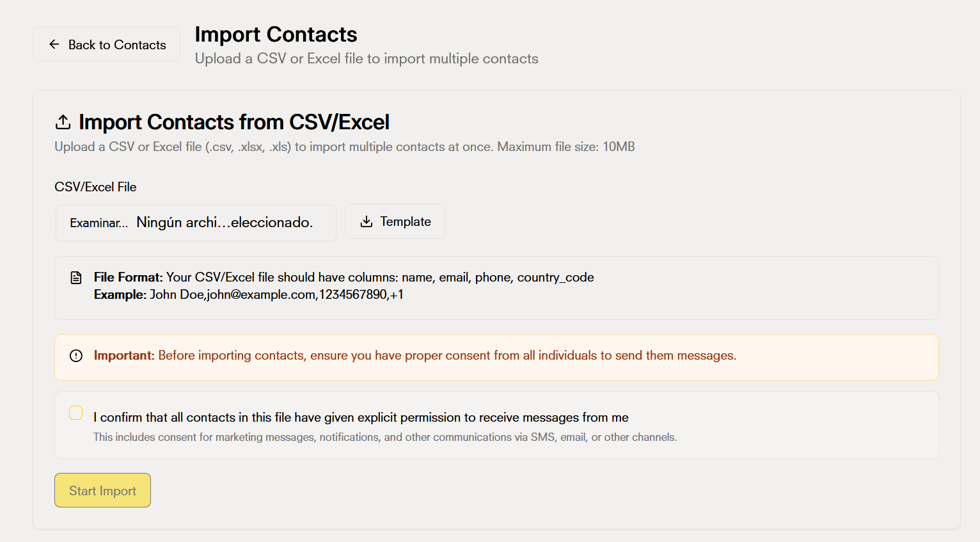Select the CSV/Excel File label
This screenshot has height=542, width=980.
click(x=95, y=186)
